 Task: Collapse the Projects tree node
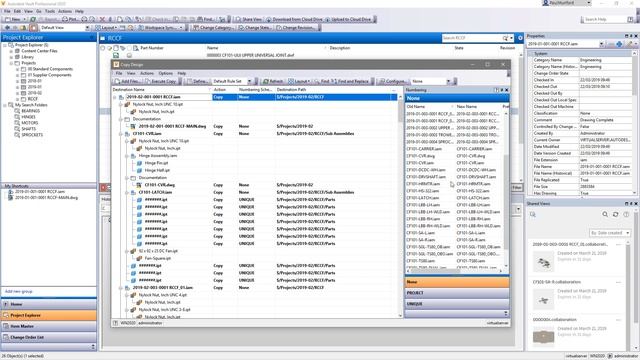click(x=11, y=63)
